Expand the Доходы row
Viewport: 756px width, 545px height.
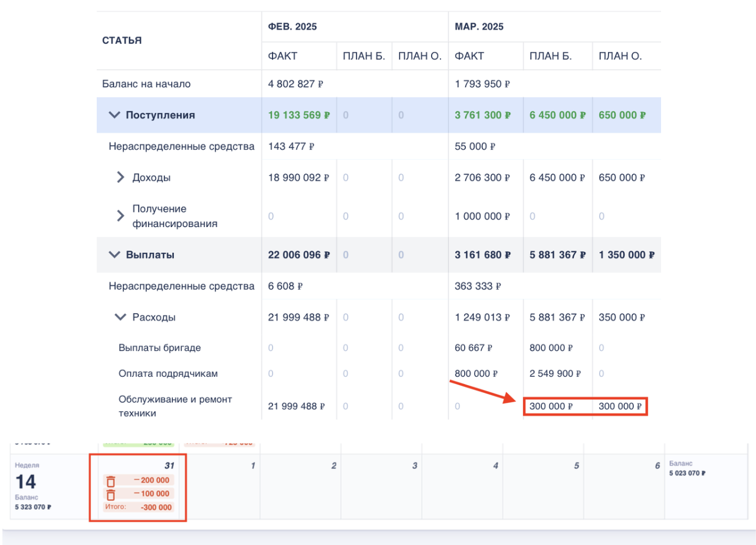point(120,178)
